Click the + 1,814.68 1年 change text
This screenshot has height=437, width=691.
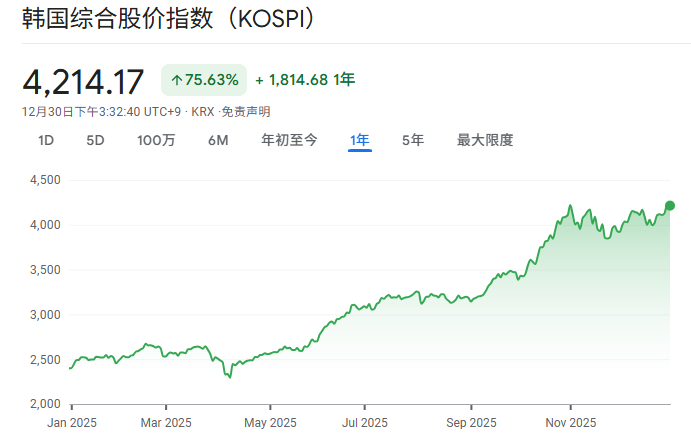305,80
